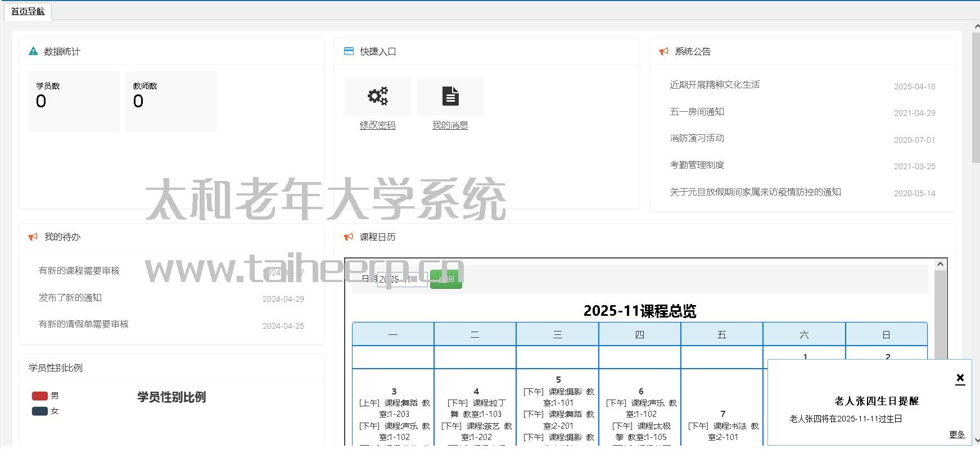Click the my to-do megaphone icon
Viewport: 980px width, 449px height.
[33, 237]
